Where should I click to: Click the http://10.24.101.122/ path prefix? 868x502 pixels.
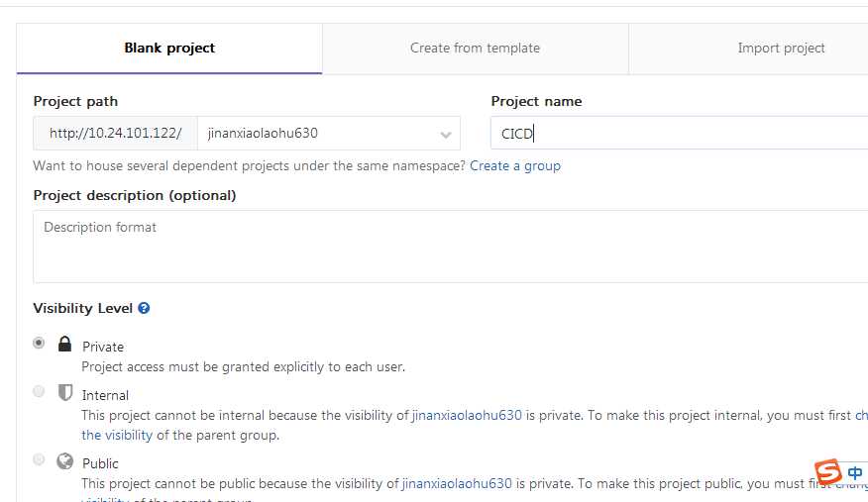[x=115, y=134]
